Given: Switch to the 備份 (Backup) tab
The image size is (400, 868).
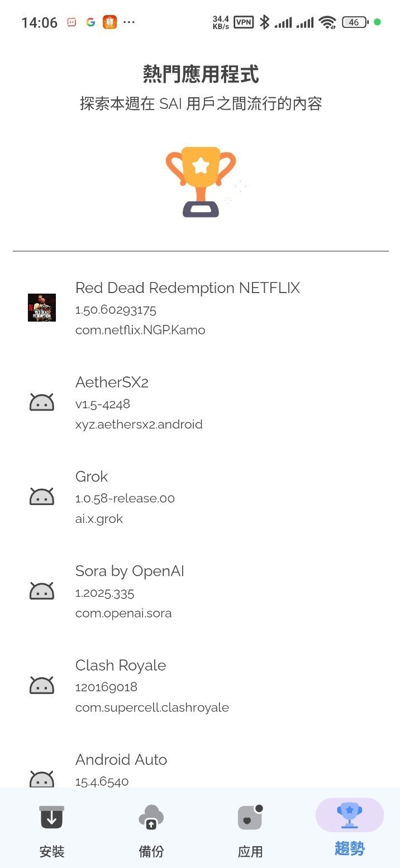Looking at the screenshot, I should coord(151,829).
